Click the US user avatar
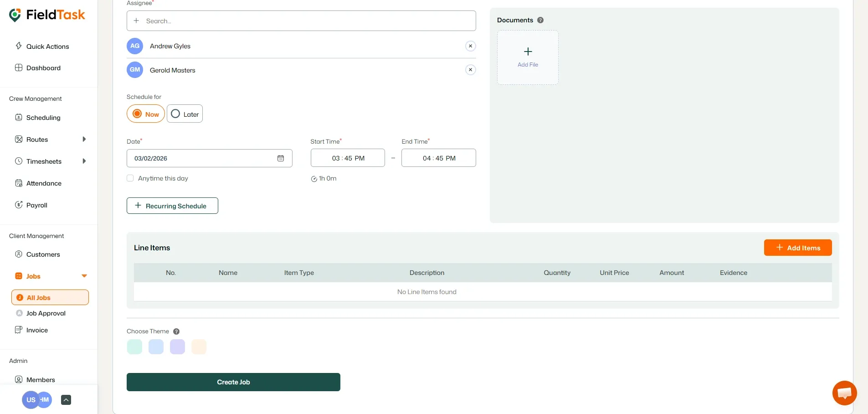 [x=30, y=400]
